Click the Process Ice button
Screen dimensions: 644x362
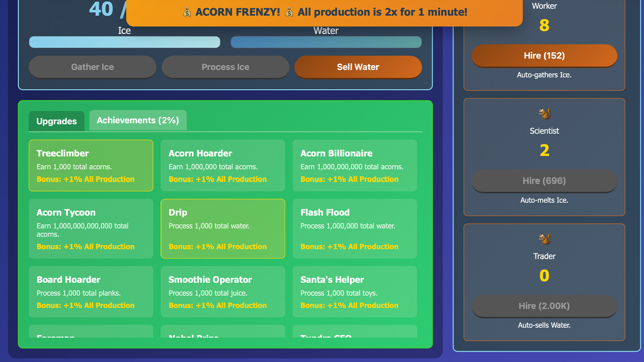click(x=225, y=67)
